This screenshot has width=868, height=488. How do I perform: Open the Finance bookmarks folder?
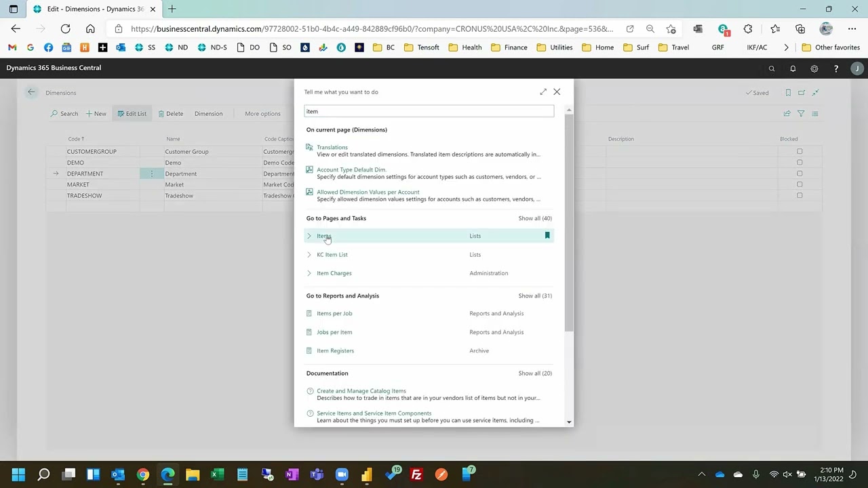click(x=509, y=47)
